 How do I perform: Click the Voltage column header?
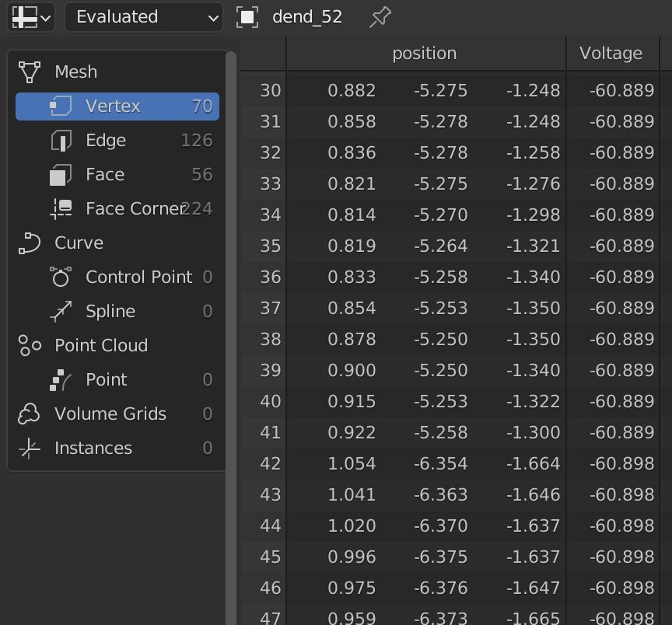click(x=611, y=54)
